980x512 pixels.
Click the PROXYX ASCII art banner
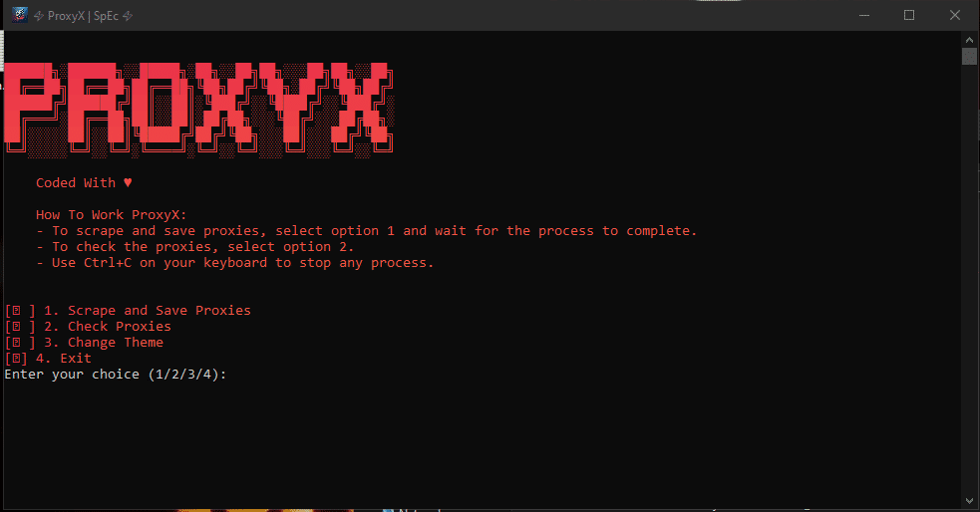point(198,109)
